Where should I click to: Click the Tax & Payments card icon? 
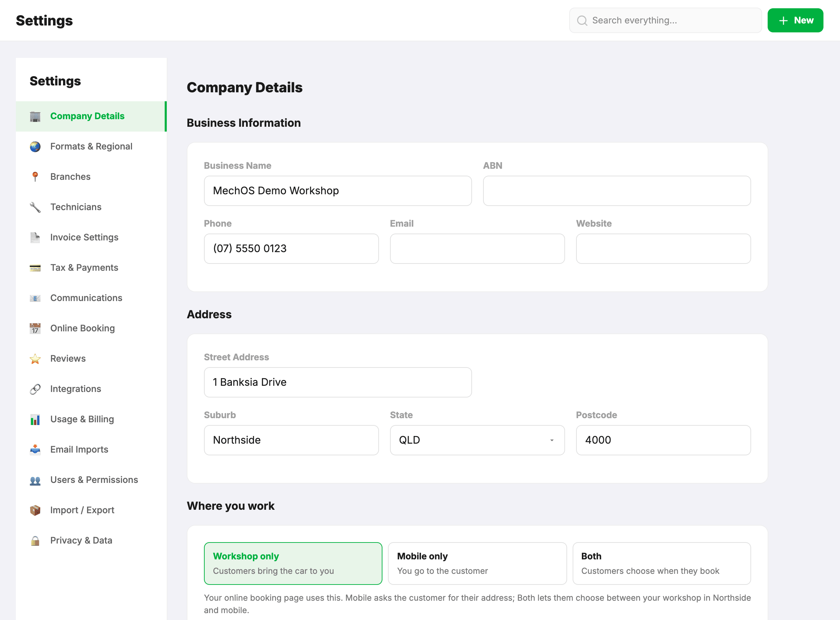coord(35,268)
